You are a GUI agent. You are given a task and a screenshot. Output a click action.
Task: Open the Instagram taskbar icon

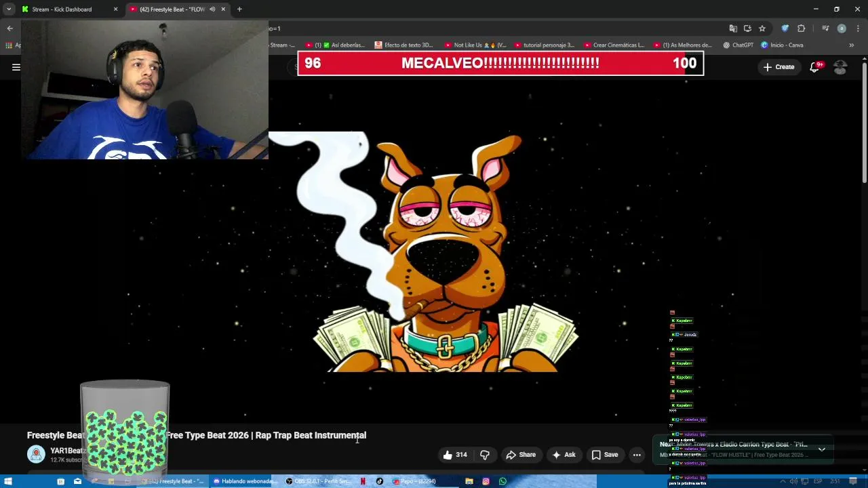pyautogui.click(x=486, y=481)
